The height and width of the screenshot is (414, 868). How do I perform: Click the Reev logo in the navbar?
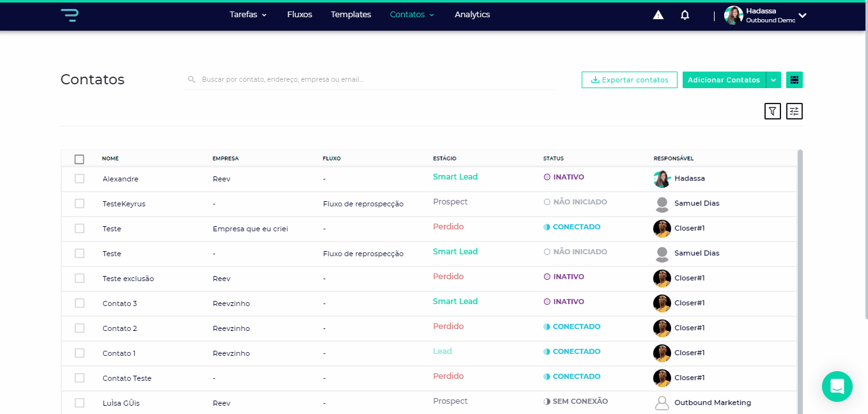(69, 15)
